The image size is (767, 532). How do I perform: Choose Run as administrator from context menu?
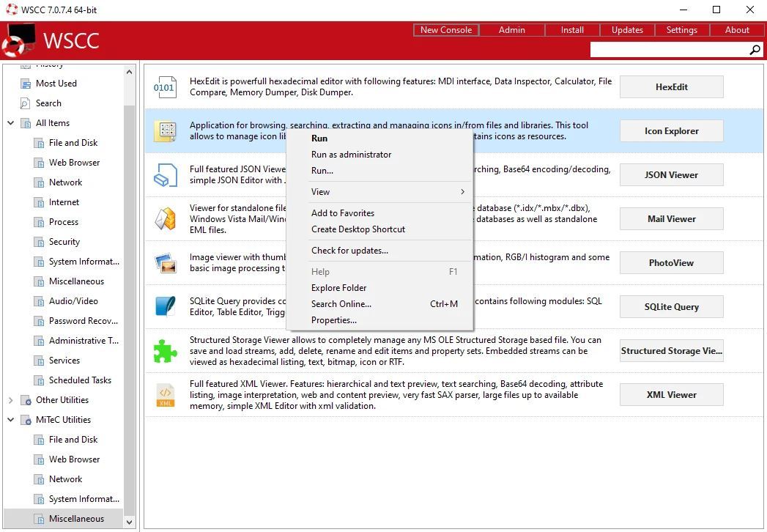click(x=351, y=155)
